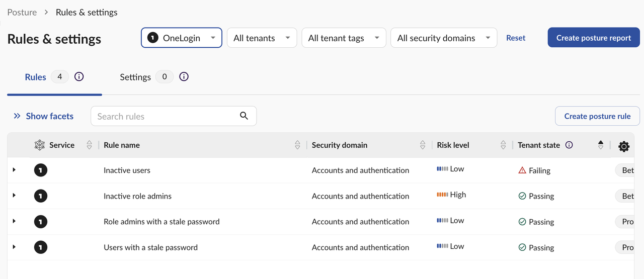
Task: Open the All security domains dropdown
Action: [x=443, y=38]
